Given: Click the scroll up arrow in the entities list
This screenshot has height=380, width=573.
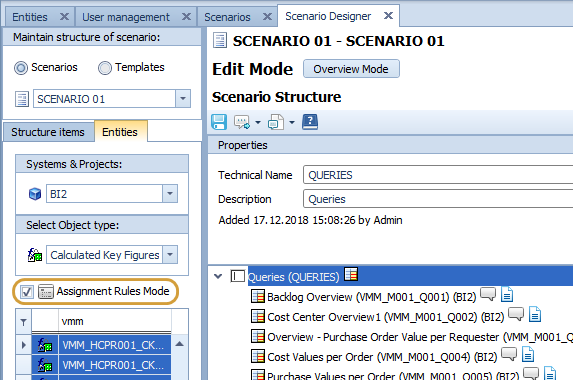Looking at the screenshot, I should pyautogui.click(x=180, y=344).
